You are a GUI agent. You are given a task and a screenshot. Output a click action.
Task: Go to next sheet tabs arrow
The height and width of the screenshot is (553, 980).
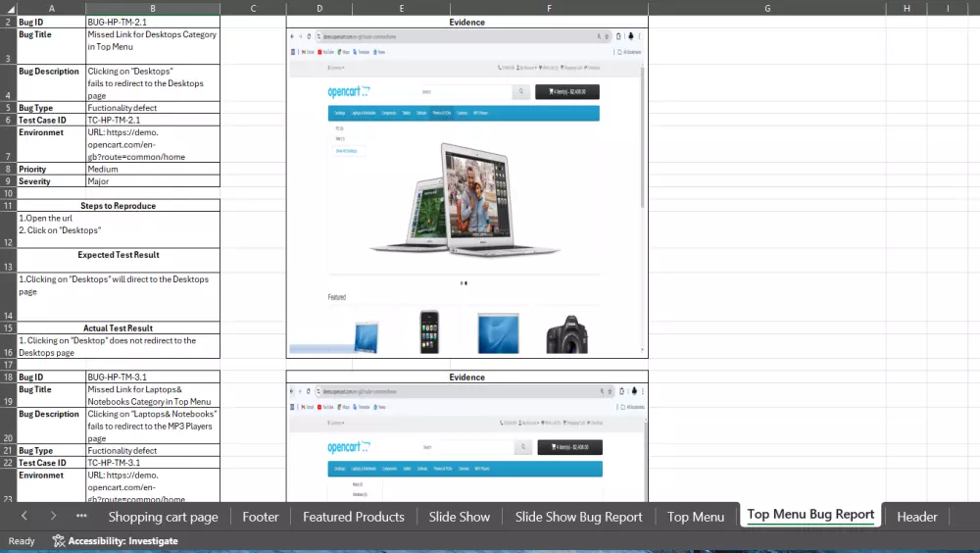coord(53,516)
